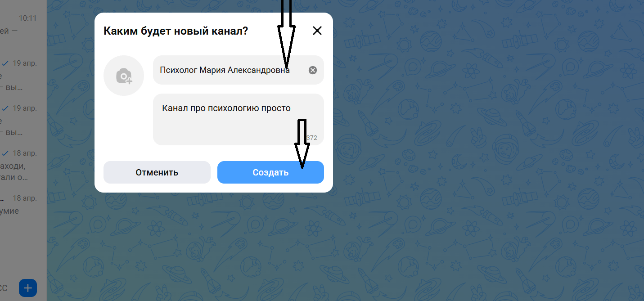The height and width of the screenshot is (301, 644).
Task: Focus the description box Канал про психологию
Action: pos(239,119)
